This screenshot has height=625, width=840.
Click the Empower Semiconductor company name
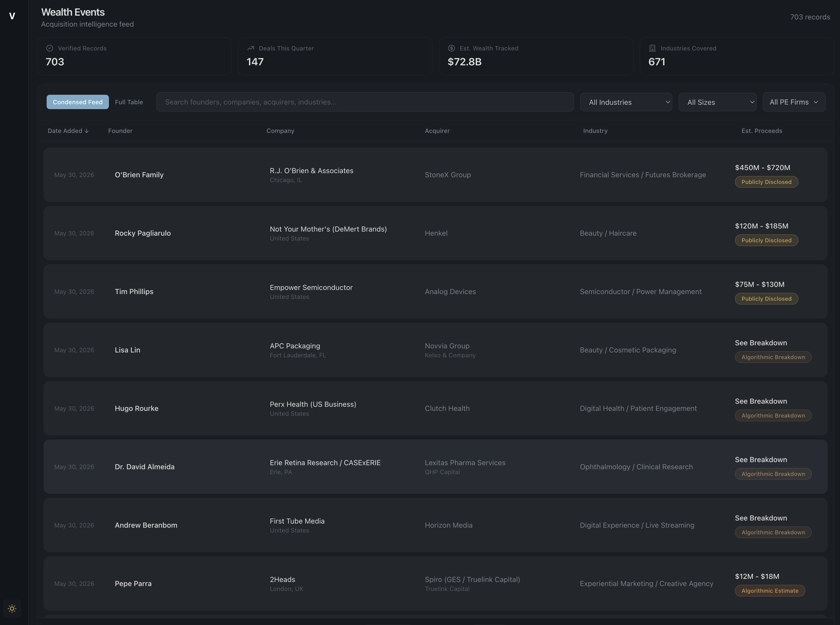[x=311, y=288]
